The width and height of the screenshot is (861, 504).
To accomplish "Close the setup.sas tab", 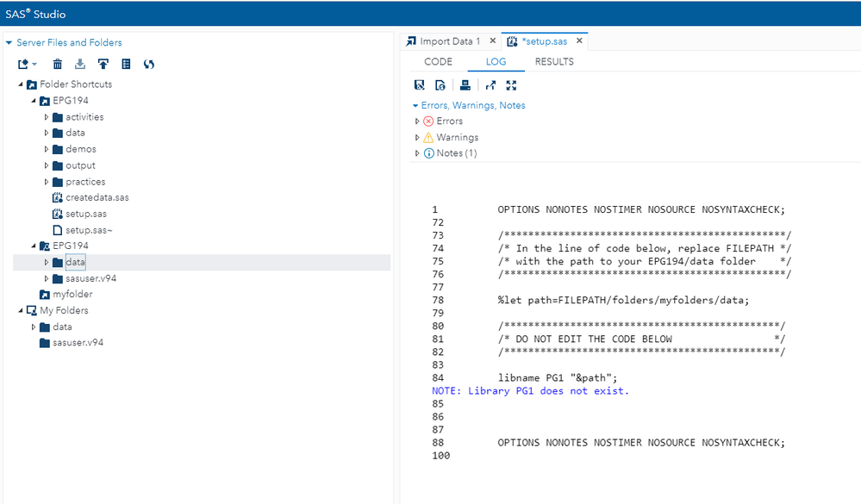I will (x=579, y=40).
